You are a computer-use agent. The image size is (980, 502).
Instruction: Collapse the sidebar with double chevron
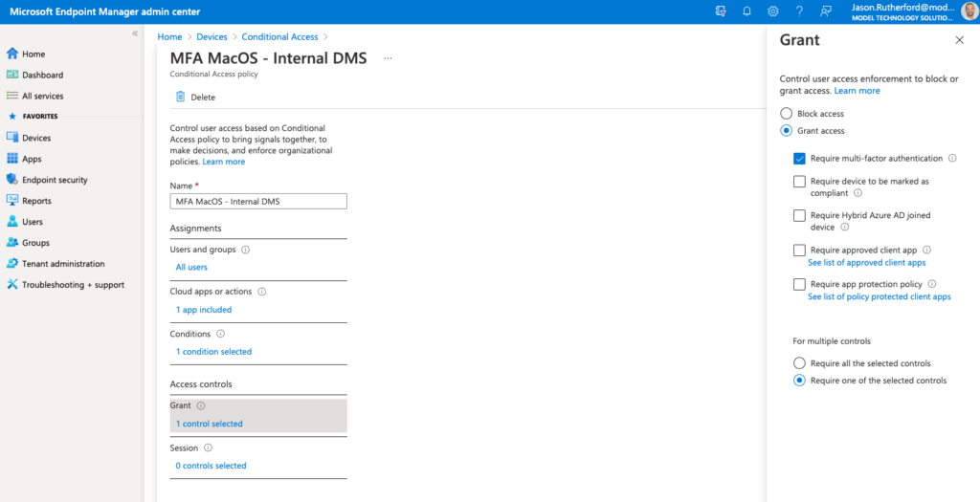pyautogui.click(x=135, y=33)
